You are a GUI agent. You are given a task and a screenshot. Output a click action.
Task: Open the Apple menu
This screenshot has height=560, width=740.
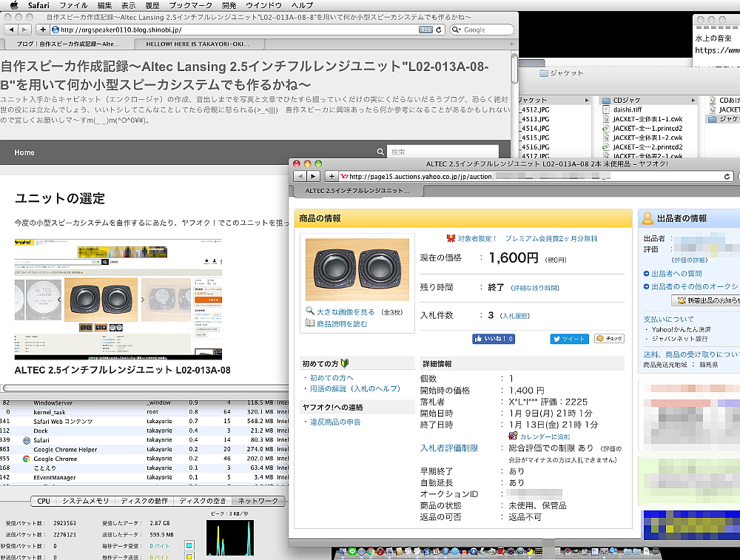point(13,5)
